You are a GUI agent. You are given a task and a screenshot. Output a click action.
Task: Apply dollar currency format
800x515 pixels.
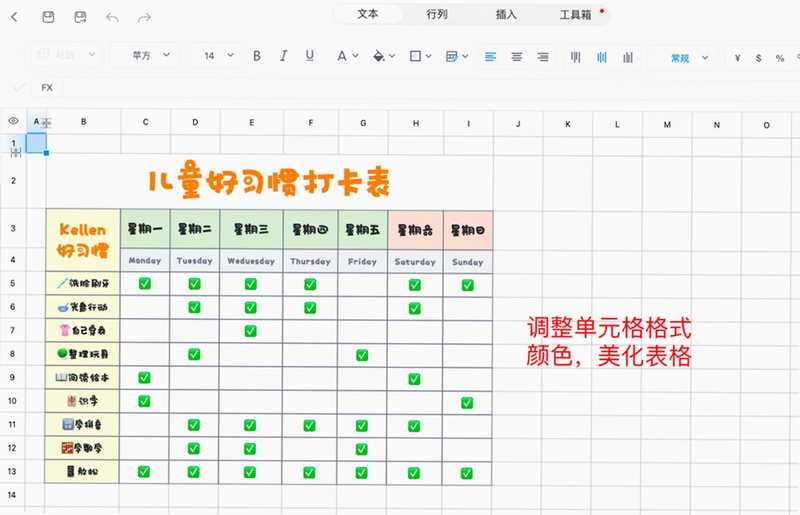click(759, 58)
